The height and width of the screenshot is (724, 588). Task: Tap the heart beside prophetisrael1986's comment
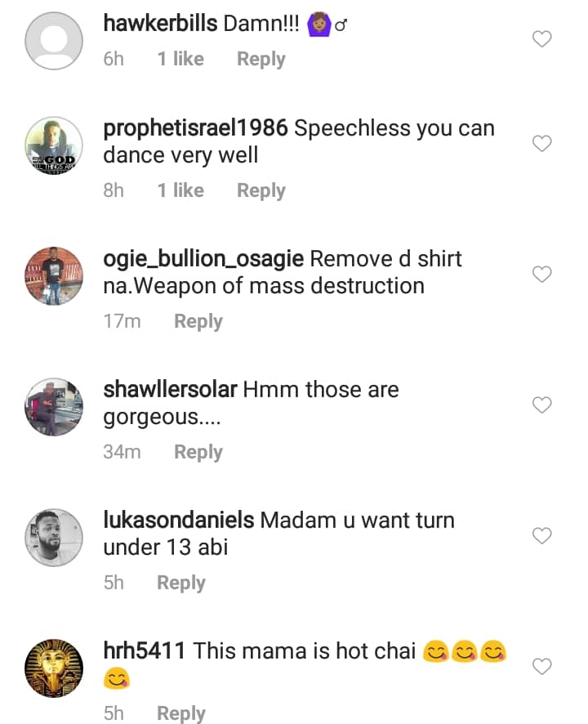pos(542,144)
